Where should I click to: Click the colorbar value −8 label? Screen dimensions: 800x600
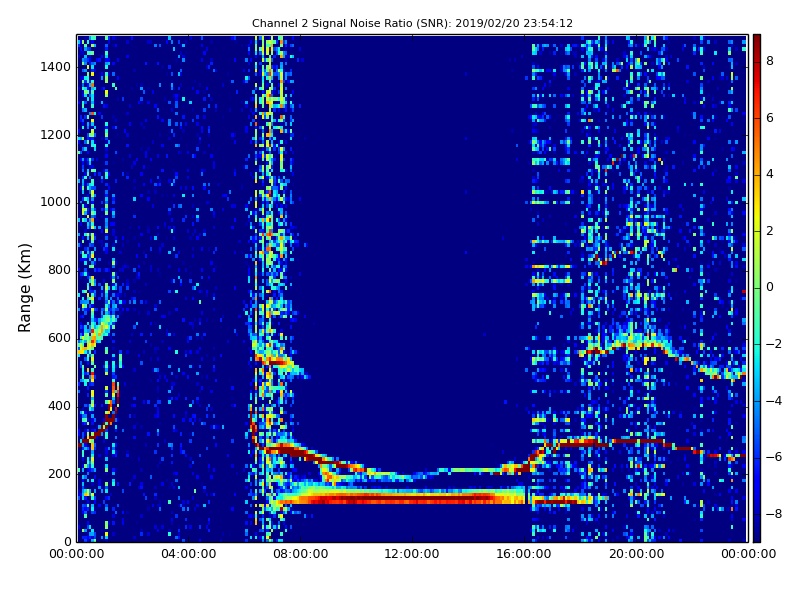(774, 514)
